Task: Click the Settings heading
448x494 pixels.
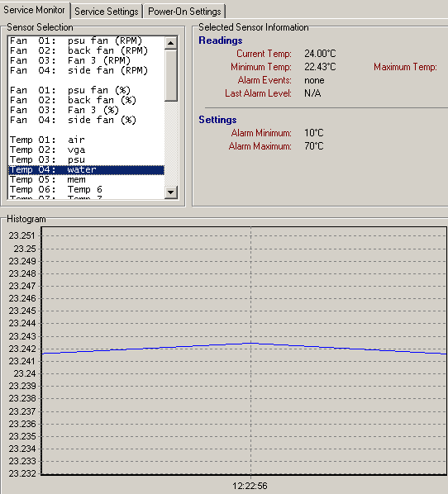Action: [x=217, y=120]
